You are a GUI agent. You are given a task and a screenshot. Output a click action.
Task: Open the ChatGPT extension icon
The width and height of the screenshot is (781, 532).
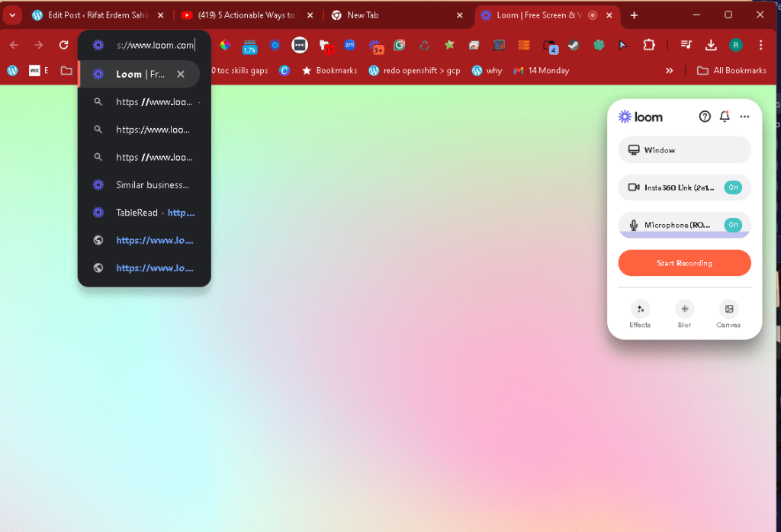tap(599, 45)
